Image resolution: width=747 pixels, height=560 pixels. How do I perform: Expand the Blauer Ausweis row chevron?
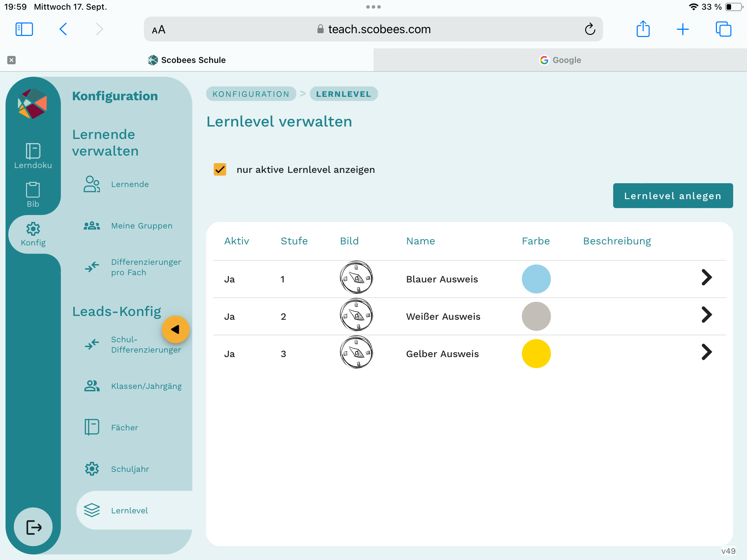706,277
